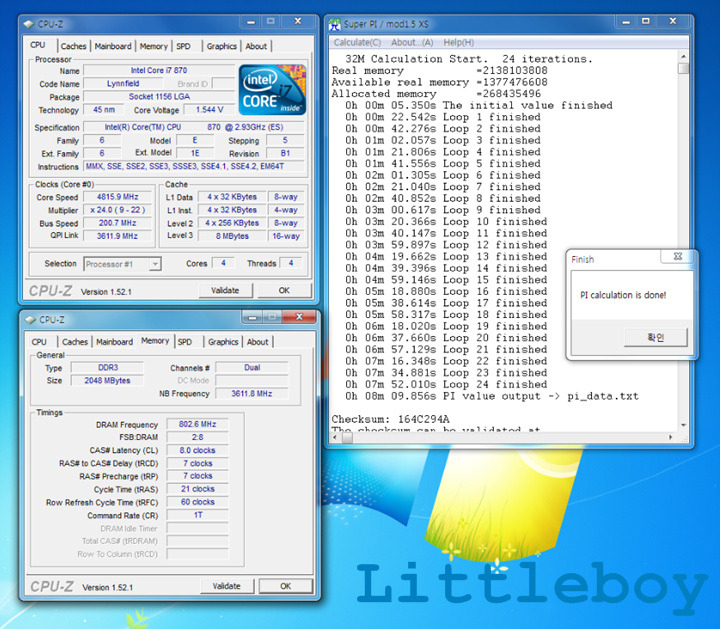Click the Multiplier value x 24.0 (9 - 22)
The image size is (720, 629).
click(118, 210)
